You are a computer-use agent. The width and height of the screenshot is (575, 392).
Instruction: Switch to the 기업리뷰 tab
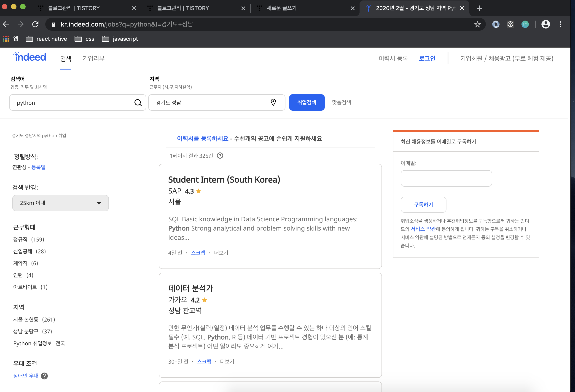93,58
